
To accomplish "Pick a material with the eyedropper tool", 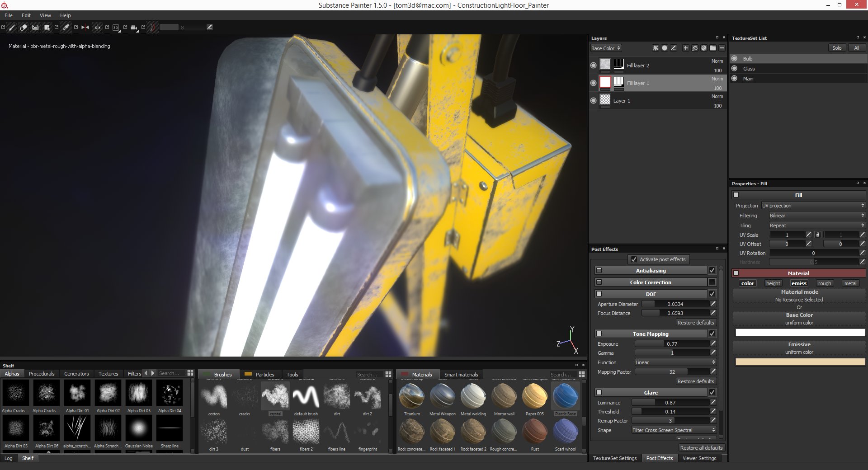I will click(66, 27).
